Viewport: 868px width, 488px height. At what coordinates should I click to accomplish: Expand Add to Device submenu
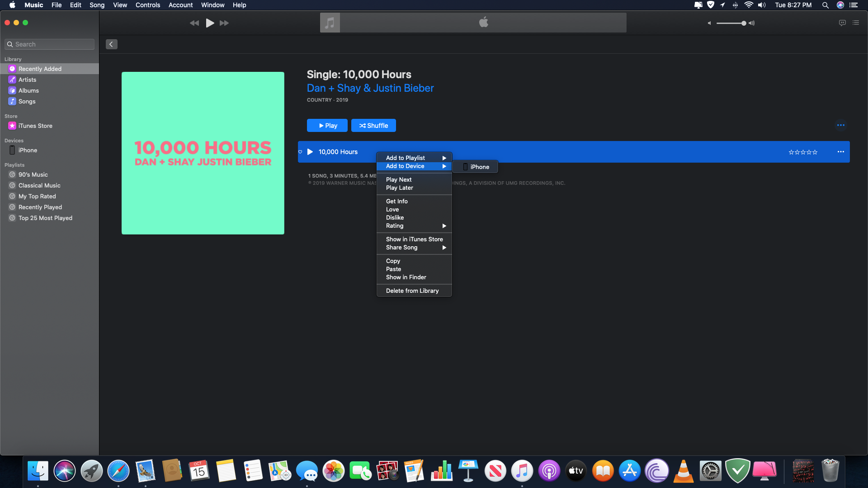(414, 166)
